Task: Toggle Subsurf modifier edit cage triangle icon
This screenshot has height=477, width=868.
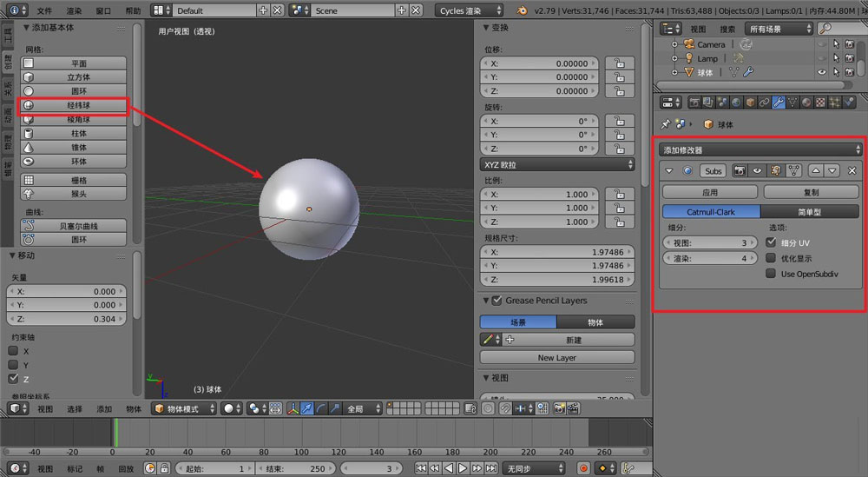Action: tap(794, 170)
